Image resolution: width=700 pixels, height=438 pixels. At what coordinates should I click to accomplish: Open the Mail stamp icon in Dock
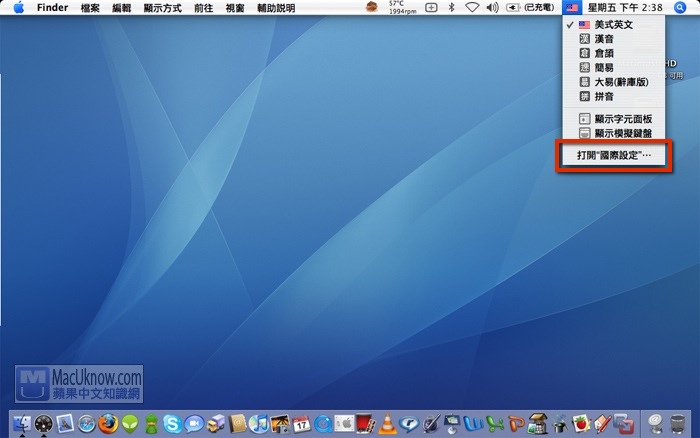click(x=65, y=423)
